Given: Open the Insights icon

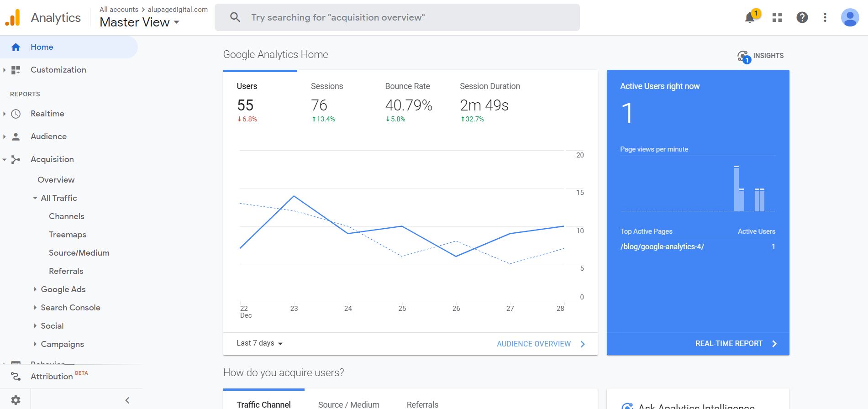Looking at the screenshot, I should (x=744, y=57).
